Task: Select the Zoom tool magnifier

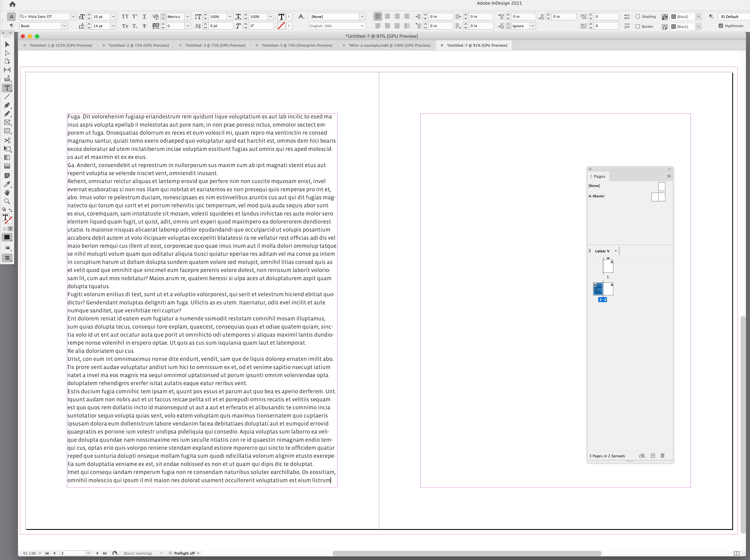Action: tap(7, 201)
